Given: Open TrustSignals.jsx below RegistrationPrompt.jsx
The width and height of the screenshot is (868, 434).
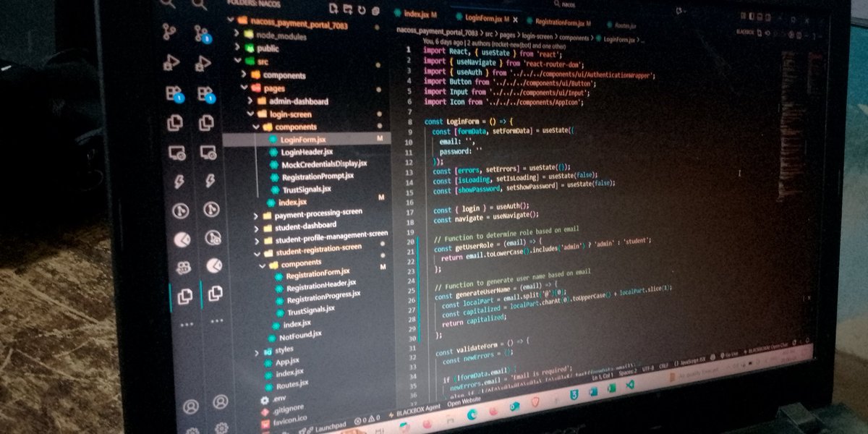Looking at the screenshot, I should click(x=307, y=189).
